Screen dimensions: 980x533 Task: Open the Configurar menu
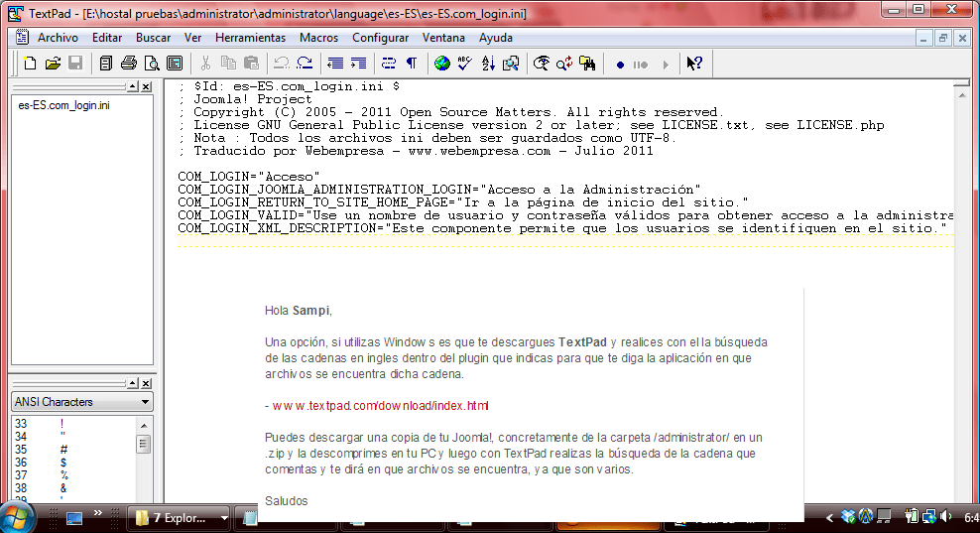pos(380,38)
